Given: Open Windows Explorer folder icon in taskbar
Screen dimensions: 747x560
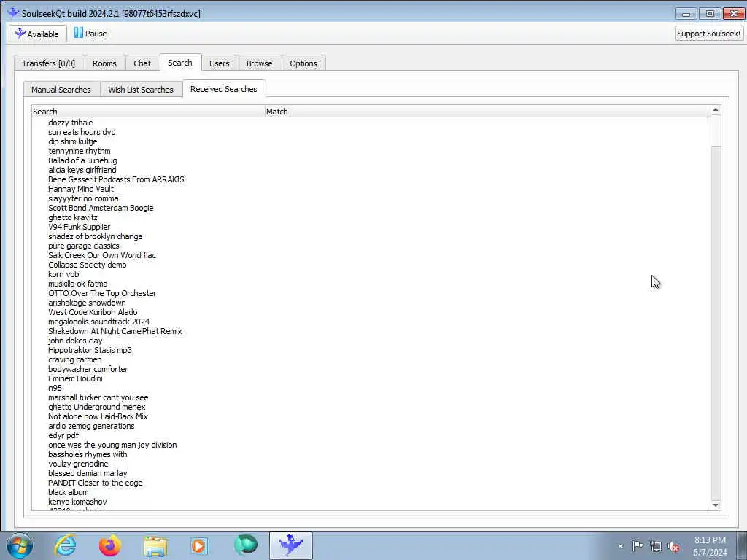Looking at the screenshot, I should 155,545.
